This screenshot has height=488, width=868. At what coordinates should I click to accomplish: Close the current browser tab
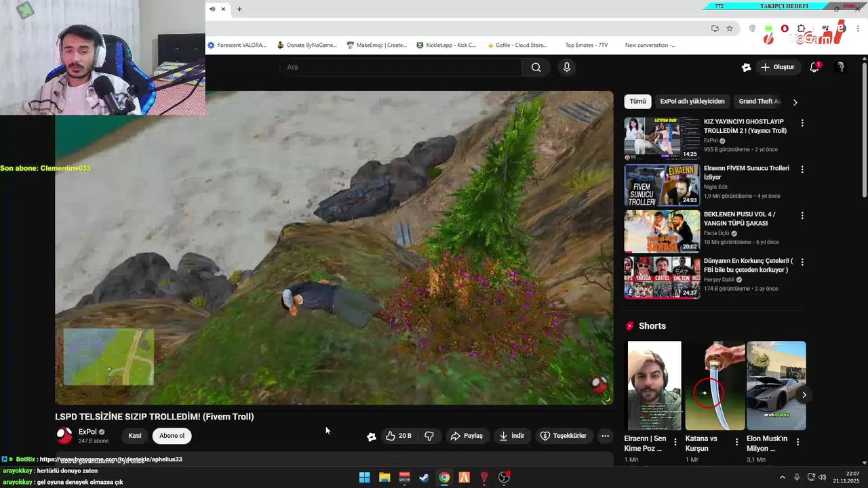(x=223, y=9)
